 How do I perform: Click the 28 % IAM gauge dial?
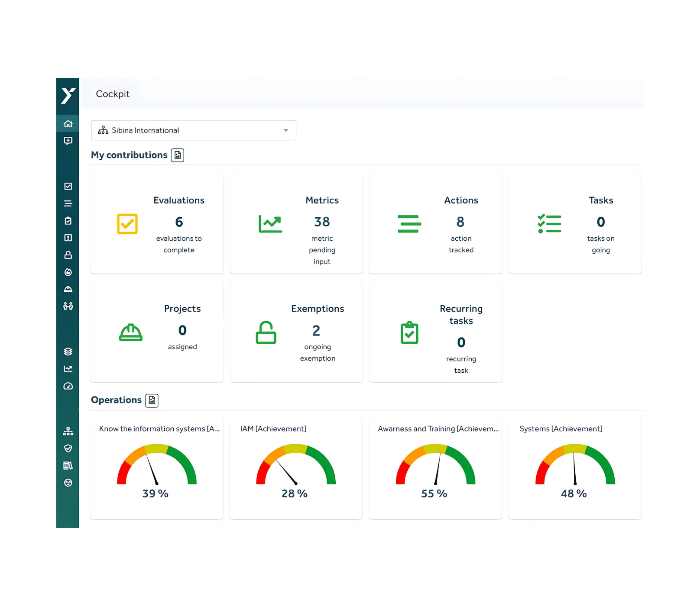(x=296, y=464)
